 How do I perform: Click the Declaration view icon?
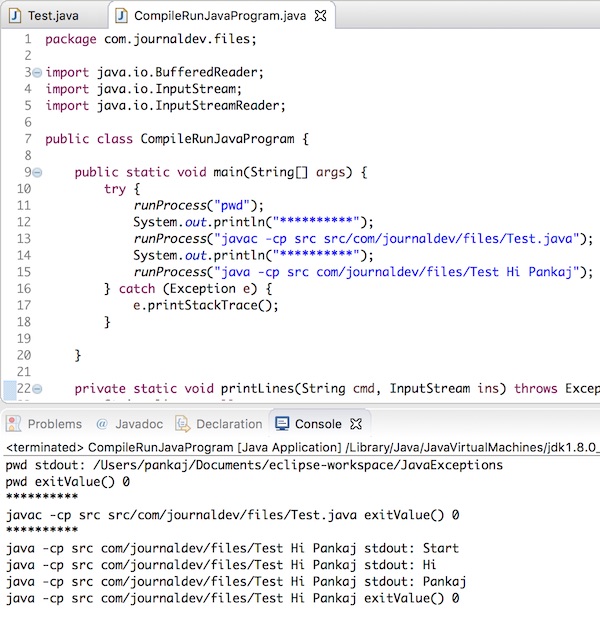pyautogui.click(x=183, y=424)
